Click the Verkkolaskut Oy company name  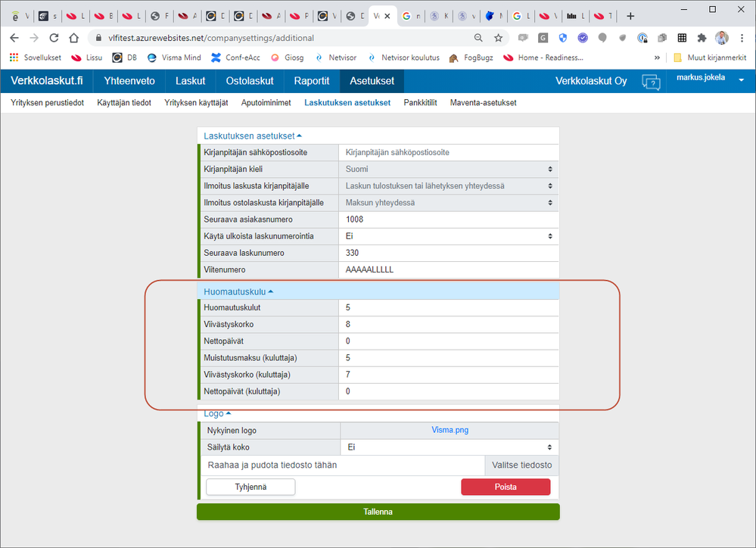591,81
